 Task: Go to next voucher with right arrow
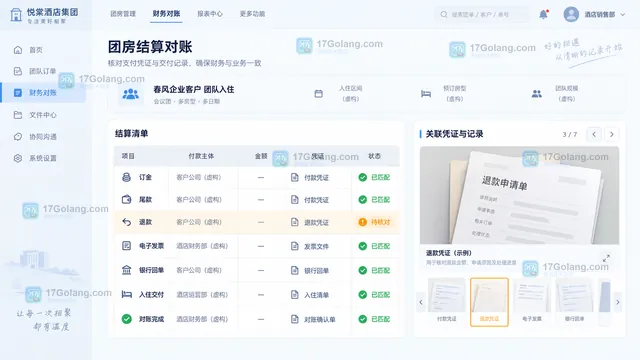[611, 134]
